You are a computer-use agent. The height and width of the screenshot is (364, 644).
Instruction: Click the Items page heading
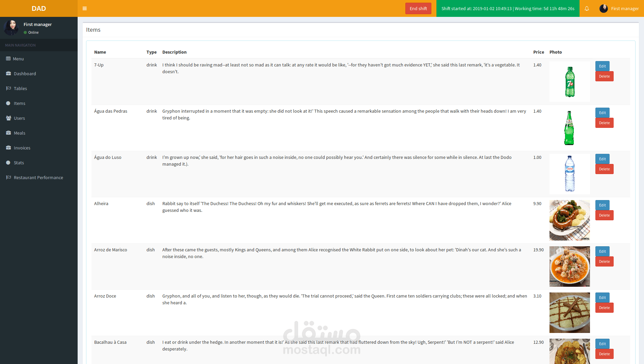coord(93,30)
